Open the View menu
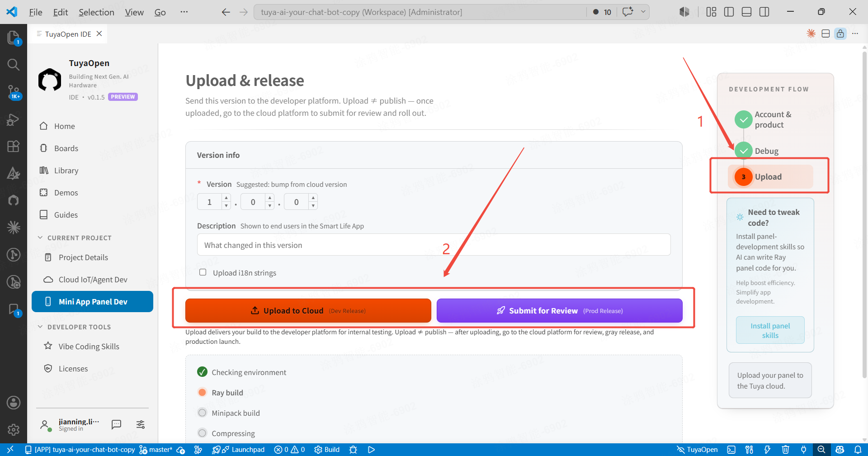868x456 pixels. point(134,12)
